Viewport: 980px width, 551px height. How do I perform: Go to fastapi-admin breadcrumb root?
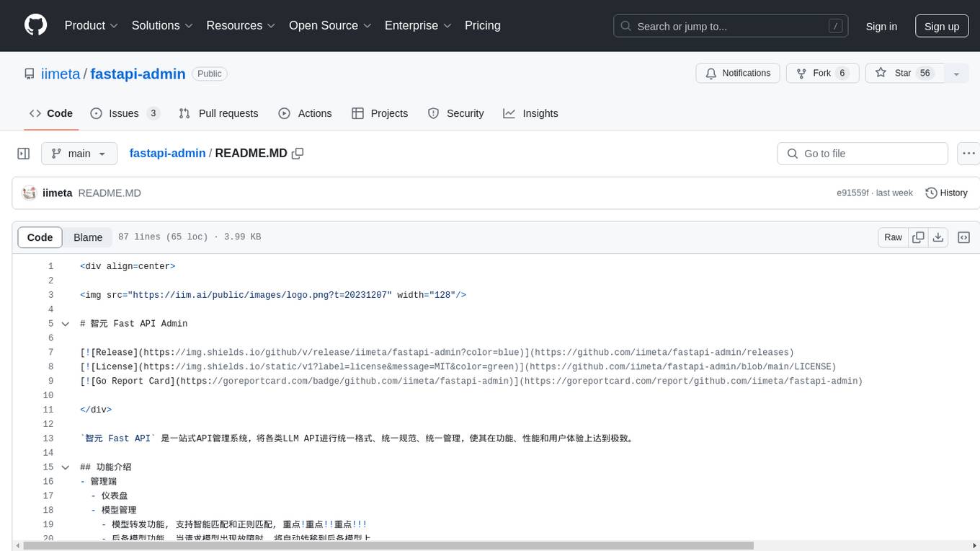167,154
